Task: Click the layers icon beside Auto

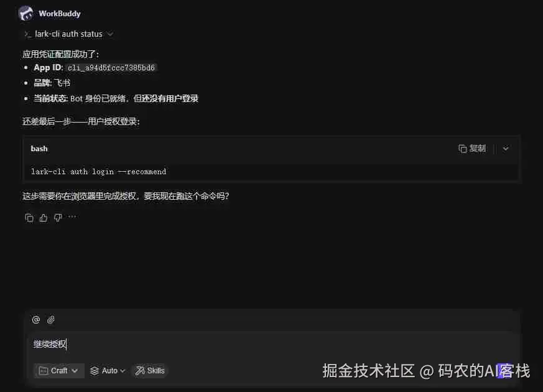Action: [94, 370]
